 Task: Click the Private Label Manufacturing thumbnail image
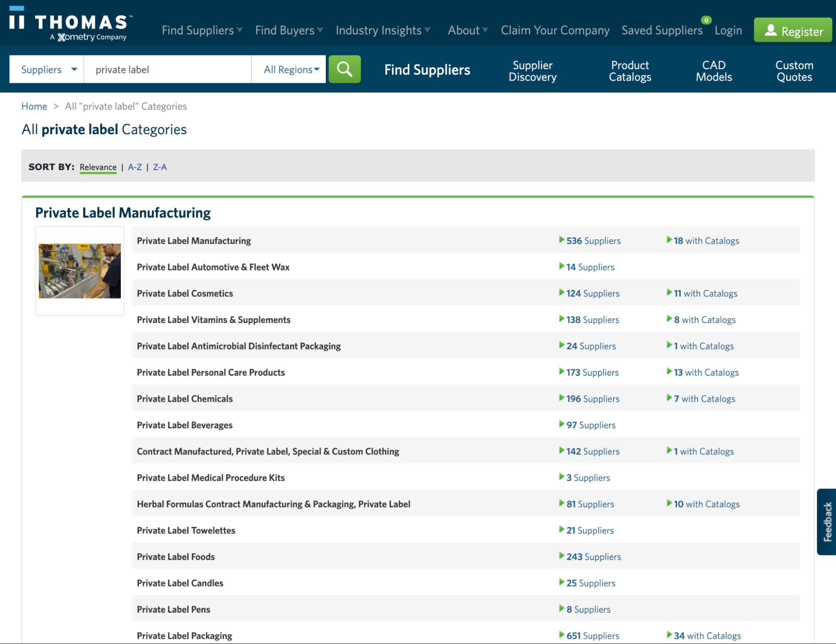click(x=80, y=271)
